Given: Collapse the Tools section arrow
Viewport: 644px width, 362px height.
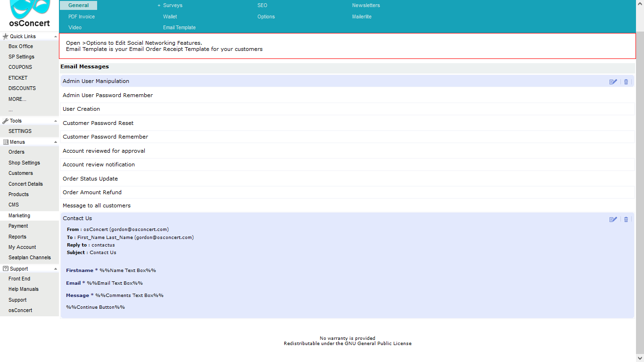Looking at the screenshot, I should (x=56, y=121).
